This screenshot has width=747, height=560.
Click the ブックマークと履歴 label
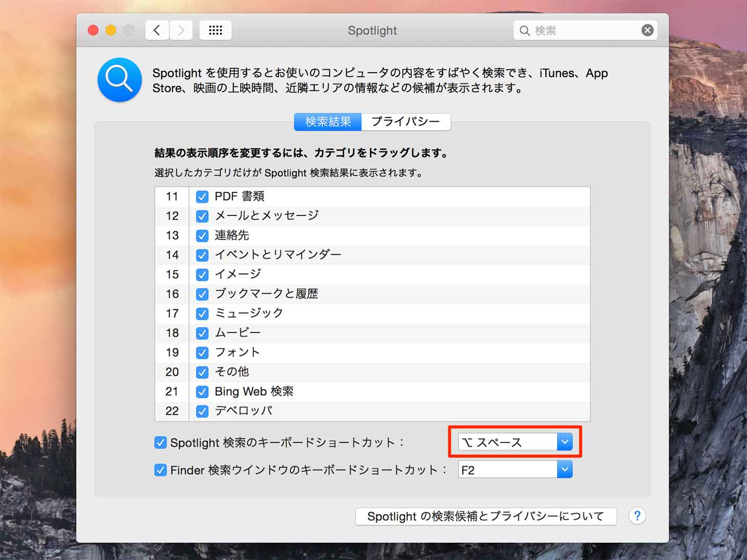(x=266, y=294)
